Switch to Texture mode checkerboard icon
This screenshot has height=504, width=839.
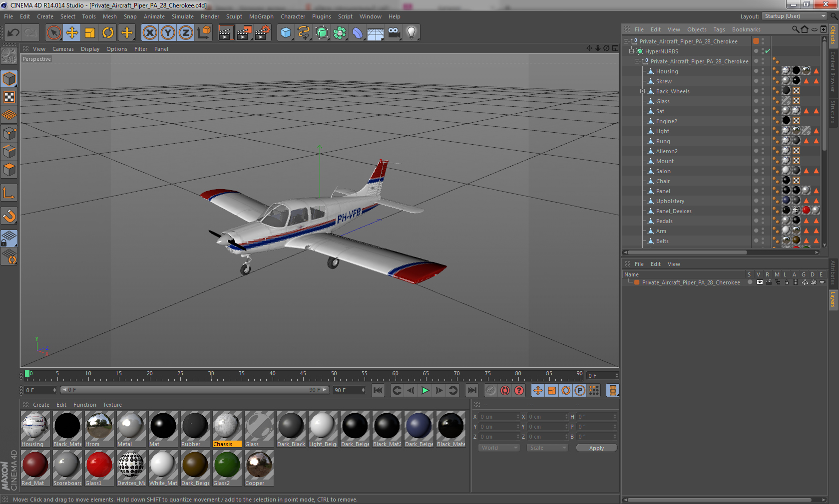[9, 97]
